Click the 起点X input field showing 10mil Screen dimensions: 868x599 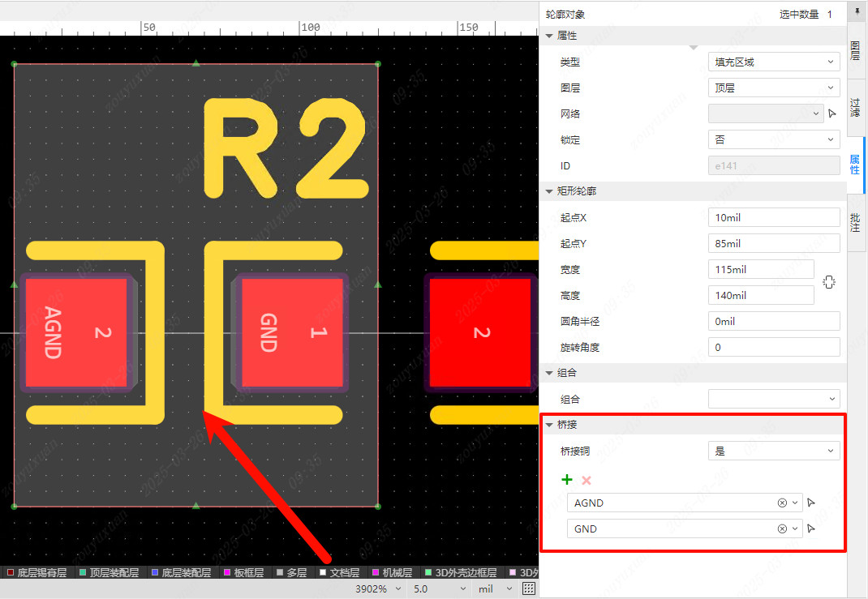point(773,216)
